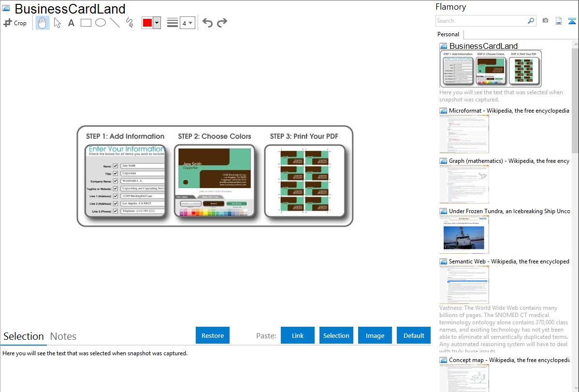Viewport: 579px width, 392px height.
Task: Click the red color swatch
Action: (147, 23)
